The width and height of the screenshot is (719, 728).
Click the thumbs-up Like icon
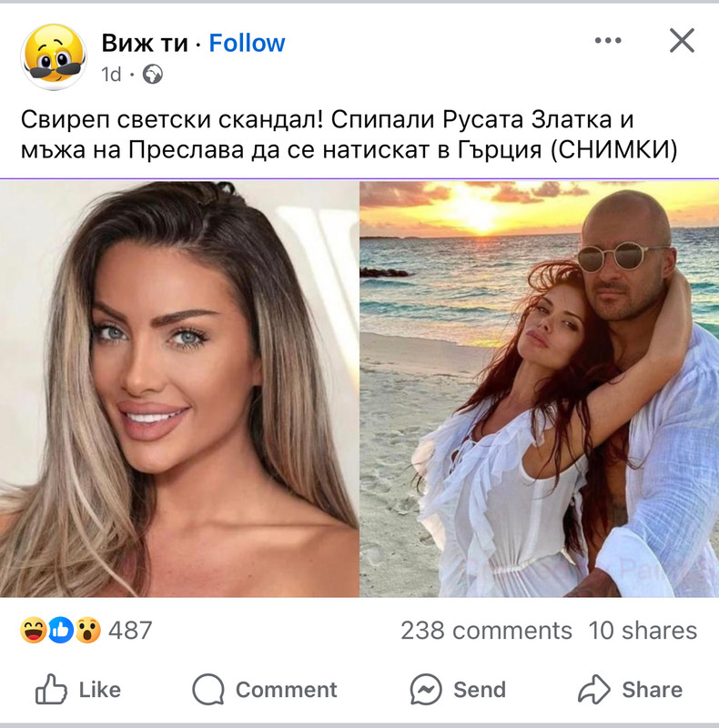[x=51, y=690]
